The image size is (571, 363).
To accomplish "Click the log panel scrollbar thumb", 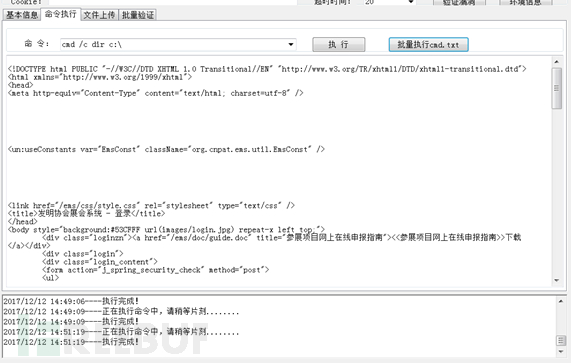I will pyautogui.click(x=561, y=341).
